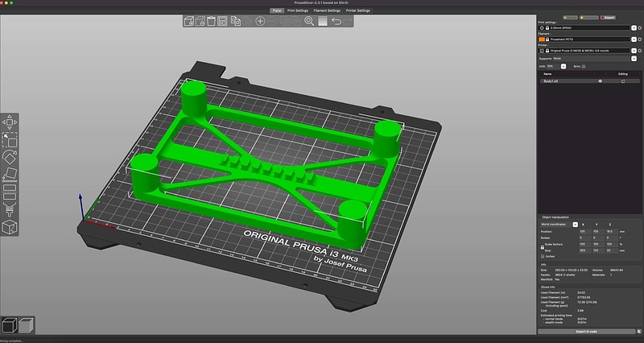Open filament preset dropdown

634,39
